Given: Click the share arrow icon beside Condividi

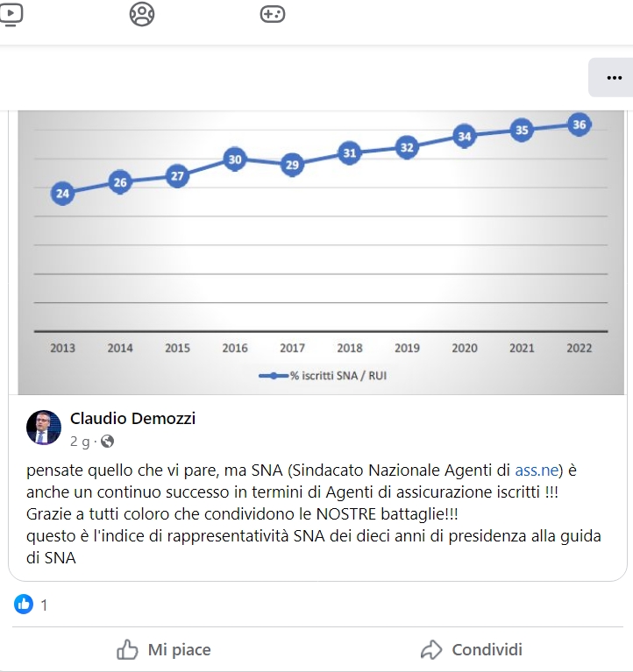Looking at the screenshot, I should click(x=431, y=650).
